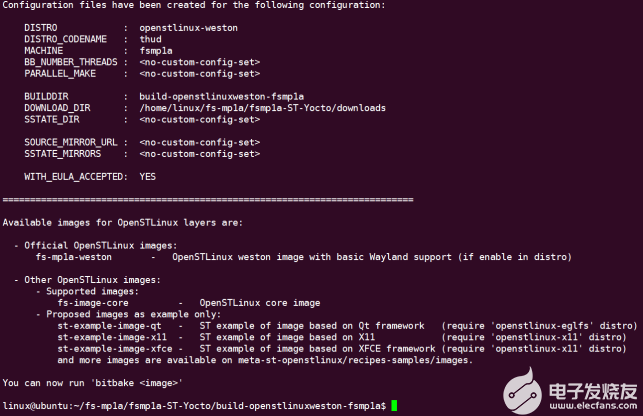Click the BB_NUMBER_THREADS label

pos(70,62)
